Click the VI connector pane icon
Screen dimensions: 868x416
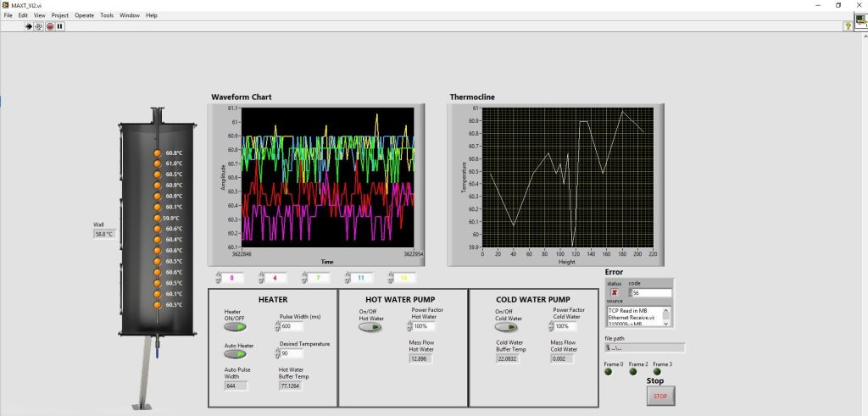[860, 22]
